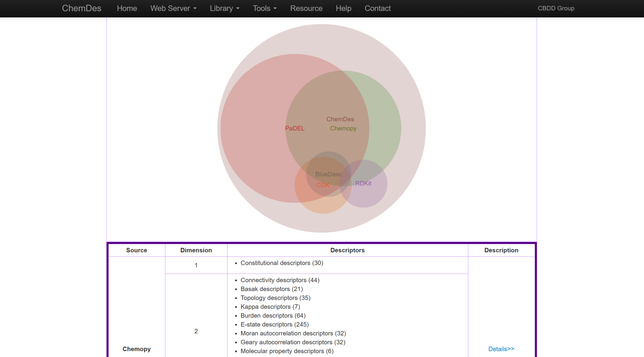The height and width of the screenshot is (357, 644).
Task: Select Constitutional descriptors (30) entry
Action: coord(282,263)
